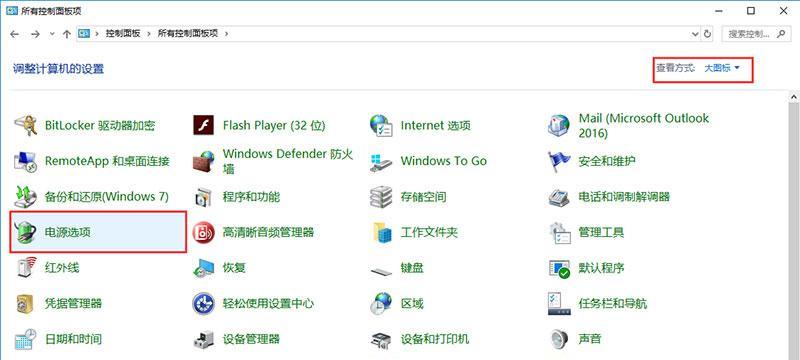Open the 红外线 text link
The height and width of the screenshot is (360, 800).
tap(62, 268)
